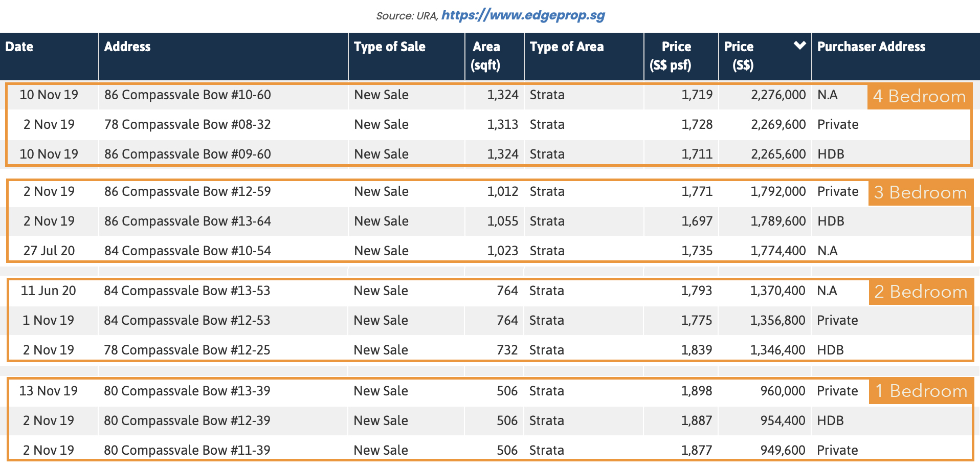
Task: Click the psf value 1,898
Action: coord(696,391)
